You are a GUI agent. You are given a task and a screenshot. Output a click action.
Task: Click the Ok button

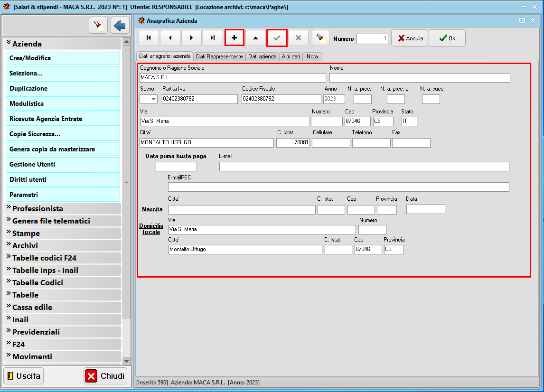click(x=447, y=38)
